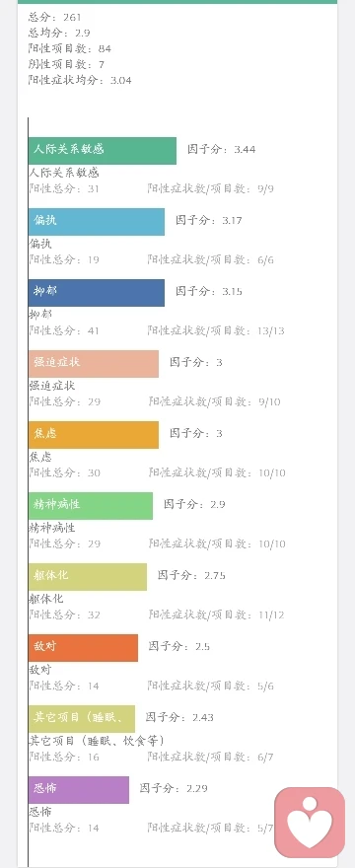The width and height of the screenshot is (355, 868).
Task: Select the 阴性项目数：7 line
Action: pos(66,65)
